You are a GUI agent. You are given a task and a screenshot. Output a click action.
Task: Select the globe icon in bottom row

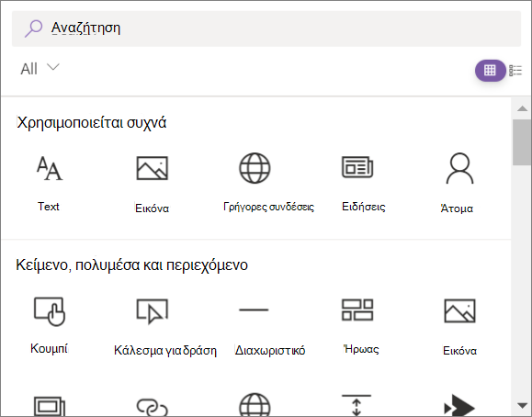point(255,405)
